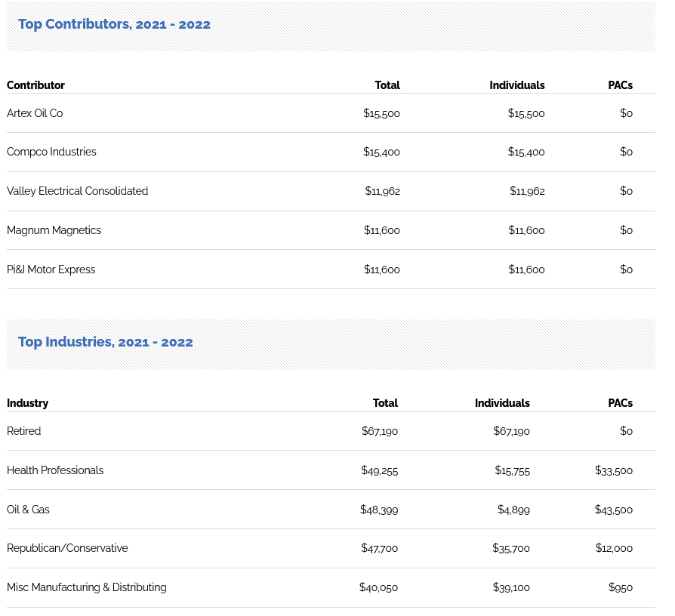
Task: Click the Individuals amount for Compco Industries
Action: 526,152
